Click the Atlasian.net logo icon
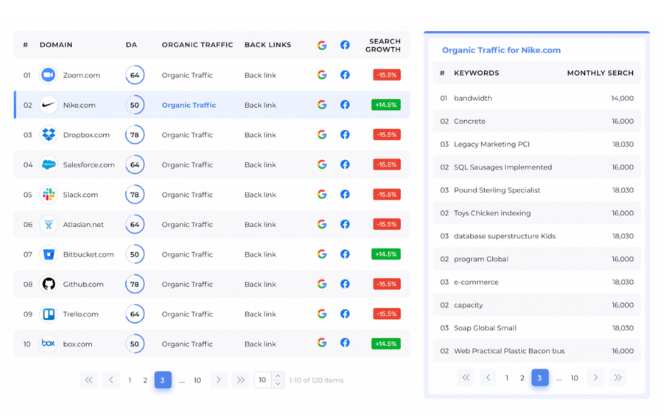Image resolution: width=666 pixels, height=416 pixels. click(x=48, y=224)
